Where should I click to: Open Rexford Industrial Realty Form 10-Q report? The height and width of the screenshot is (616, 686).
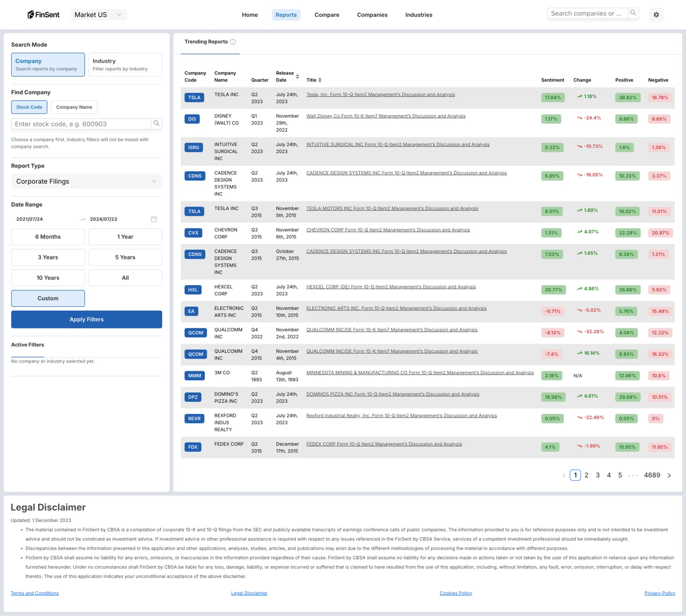(x=402, y=416)
